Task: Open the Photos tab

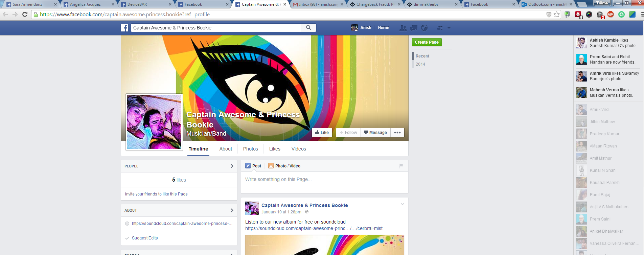Action: coord(251,149)
